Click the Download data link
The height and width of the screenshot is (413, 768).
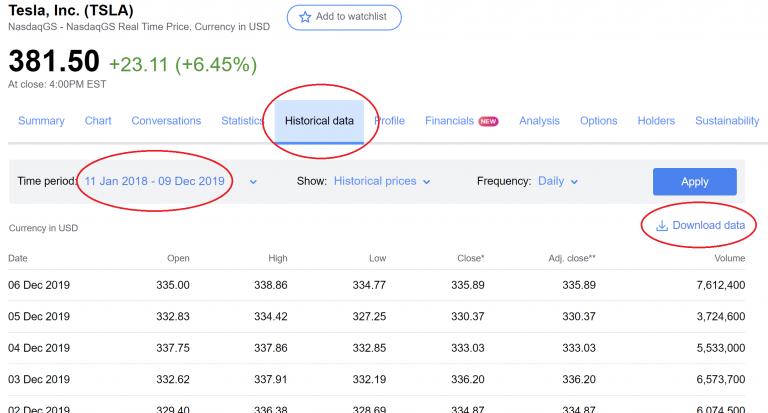[700, 225]
